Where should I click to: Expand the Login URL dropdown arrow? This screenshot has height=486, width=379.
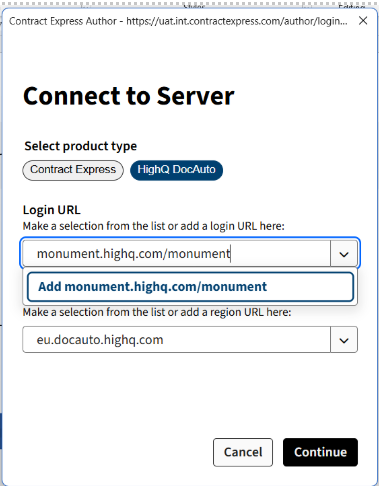(344, 254)
